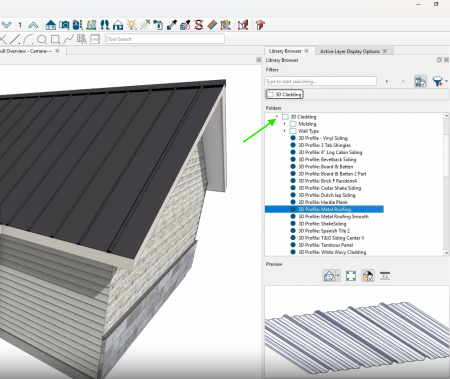Click the 3D Cladding breadcrumb button
Screen dimensions: 450x379
285,95
